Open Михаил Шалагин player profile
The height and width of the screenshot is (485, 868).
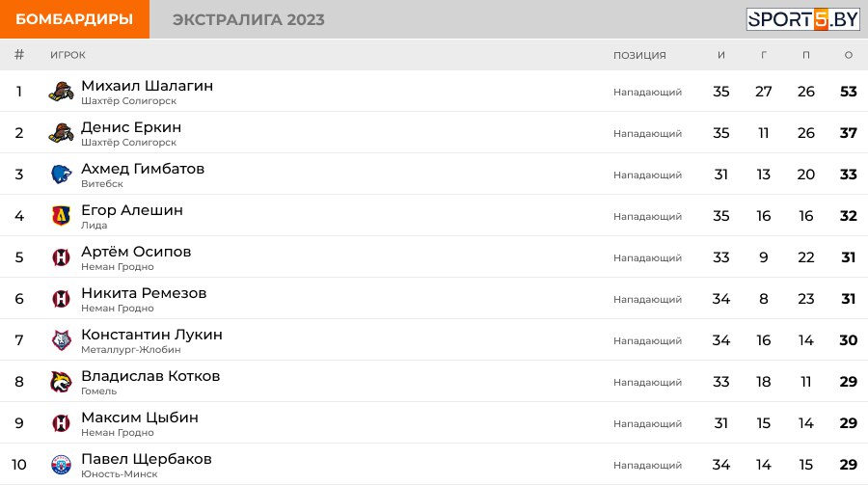tap(147, 86)
